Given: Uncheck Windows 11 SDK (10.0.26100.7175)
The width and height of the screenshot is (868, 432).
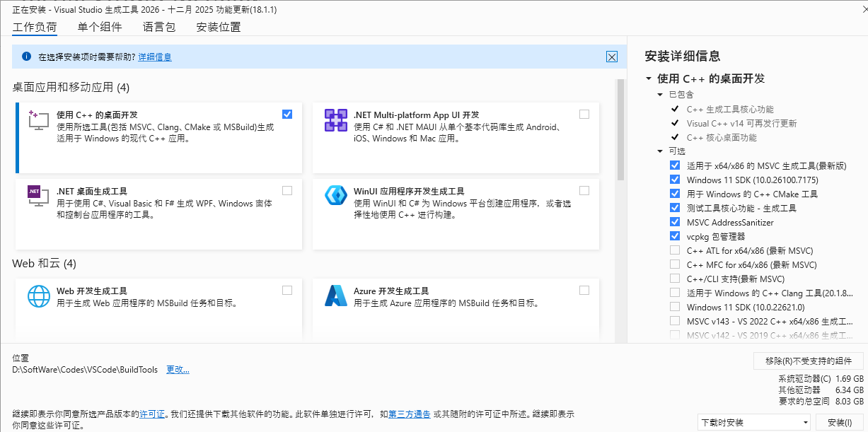Looking at the screenshot, I should (675, 180).
